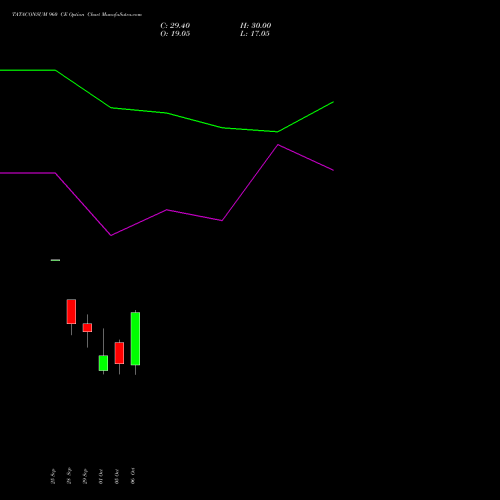Click the 03 Oct date axis label
The width and height of the screenshot is (500, 500).
(117, 477)
